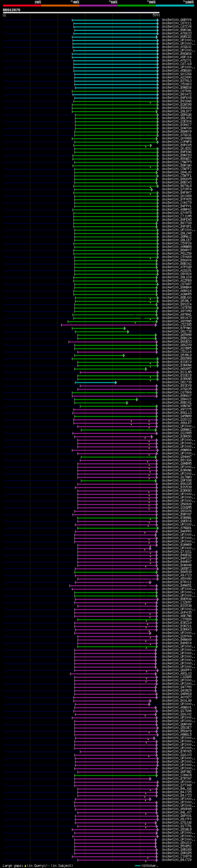
Task: Select hit label UniRef100_B3RKD0
Action: 176,436
